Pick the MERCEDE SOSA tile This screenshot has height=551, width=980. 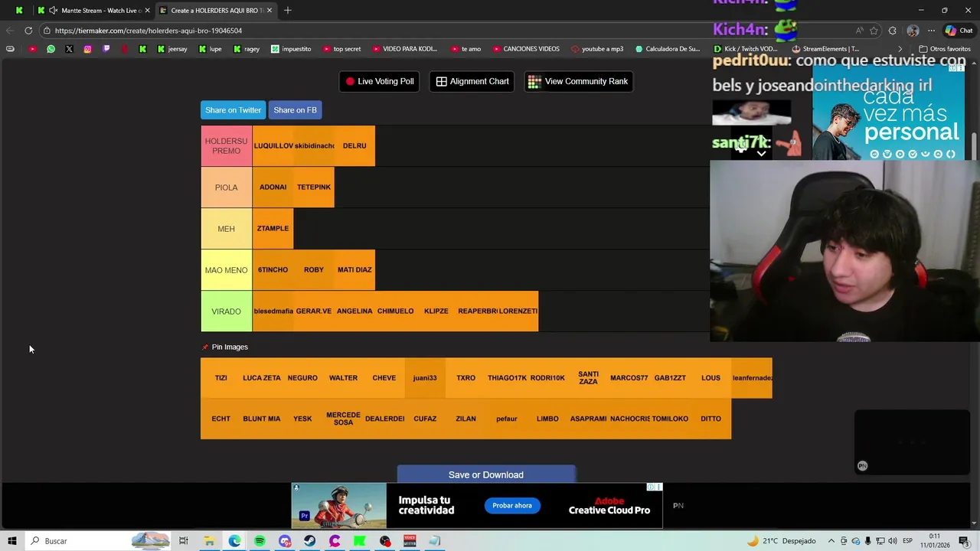point(343,419)
